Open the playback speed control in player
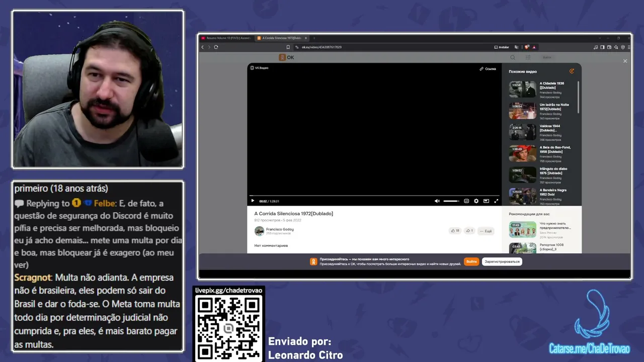The image size is (644, 362). pos(466,201)
